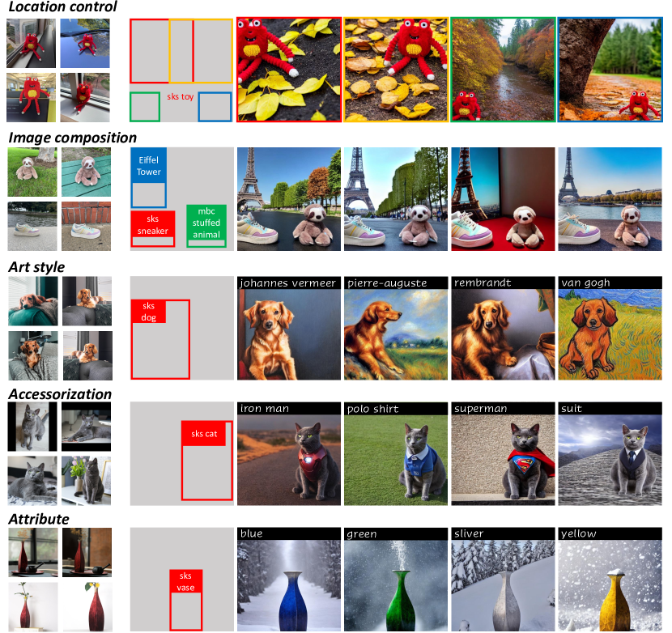
Task: Select sloth plush on green bench photo
Action: [86, 172]
